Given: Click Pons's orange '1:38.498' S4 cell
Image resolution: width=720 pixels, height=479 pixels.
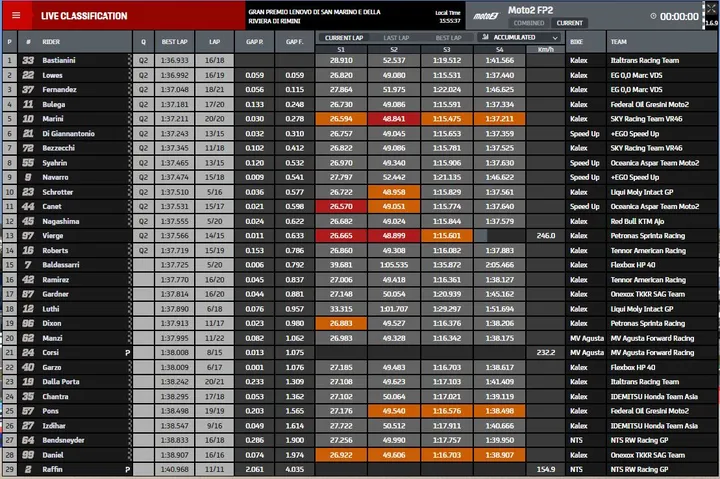Looking at the screenshot, I should (500, 411).
